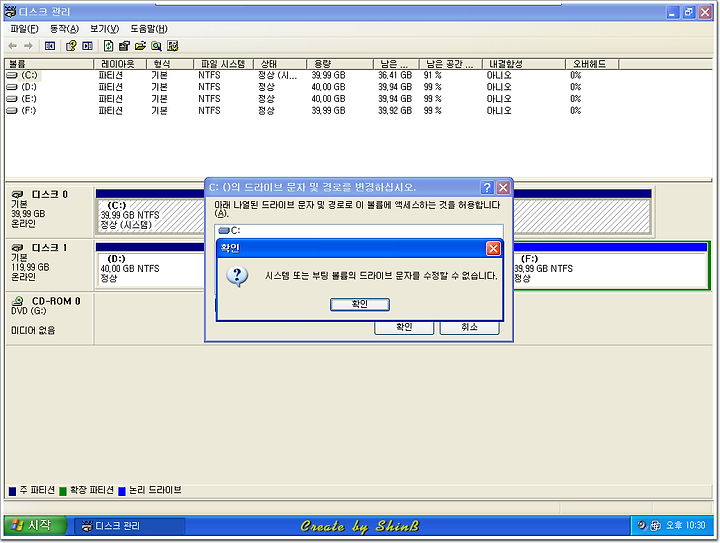Screen dimensions: 720x543
Task: Sort by the 볼륨 column header
Action: (x=48, y=64)
